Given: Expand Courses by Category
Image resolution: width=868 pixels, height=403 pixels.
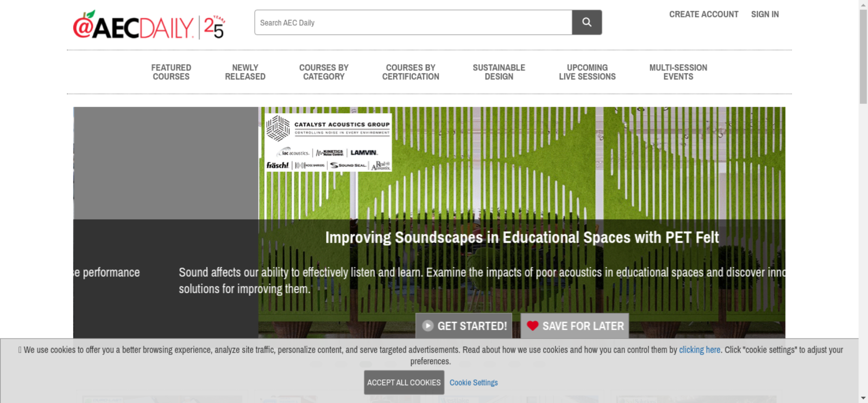Looking at the screenshot, I should coord(324,72).
